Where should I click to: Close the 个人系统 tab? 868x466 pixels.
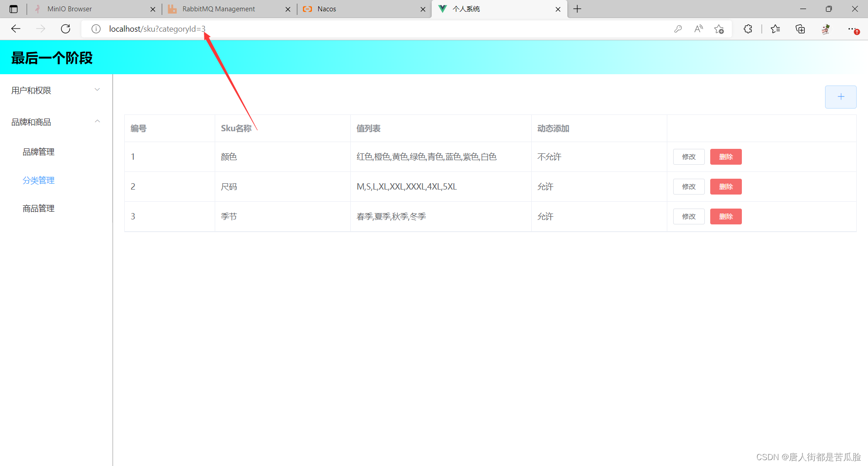(558, 9)
